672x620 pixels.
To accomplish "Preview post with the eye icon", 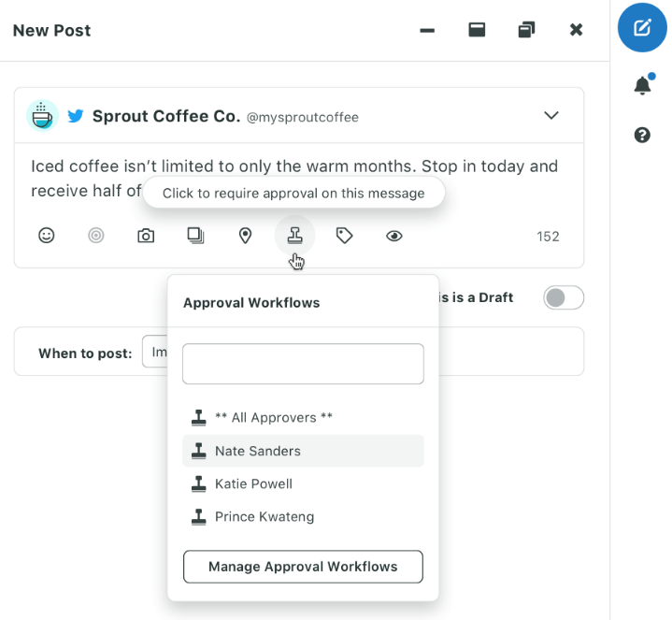I will (x=393, y=236).
